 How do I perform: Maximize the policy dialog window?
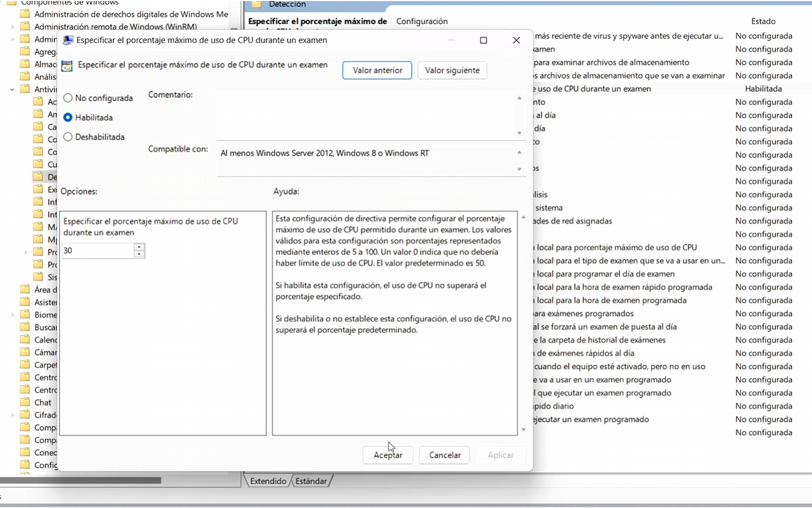tap(483, 40)
